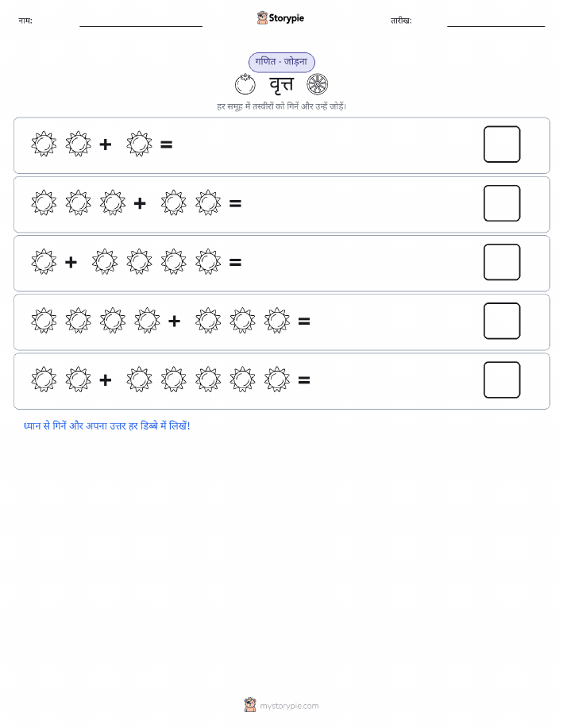Open the mystorypie.com footer link
Image resolution: width=563 pixels, height=728 pixels.
289,706
